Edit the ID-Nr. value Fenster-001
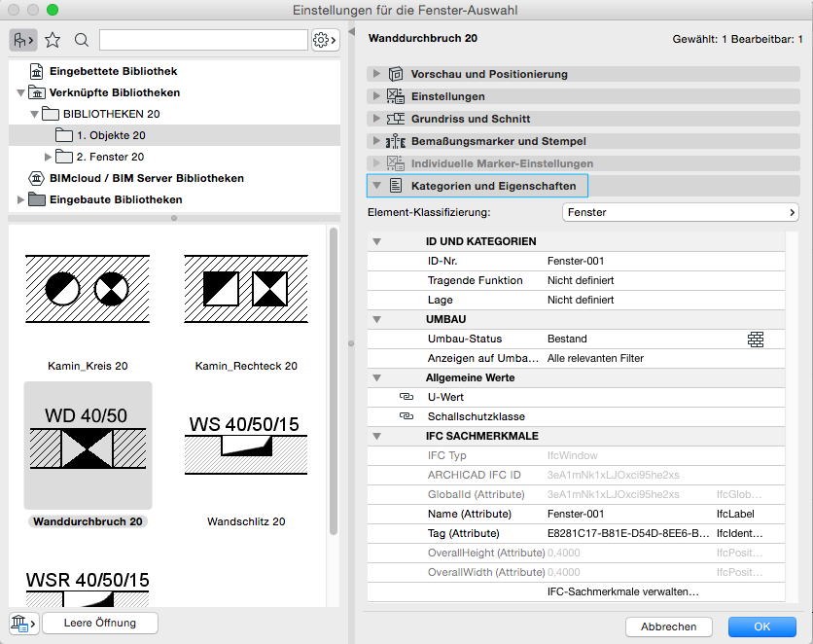The image size is (813, 644). click(x=576, y=261)
